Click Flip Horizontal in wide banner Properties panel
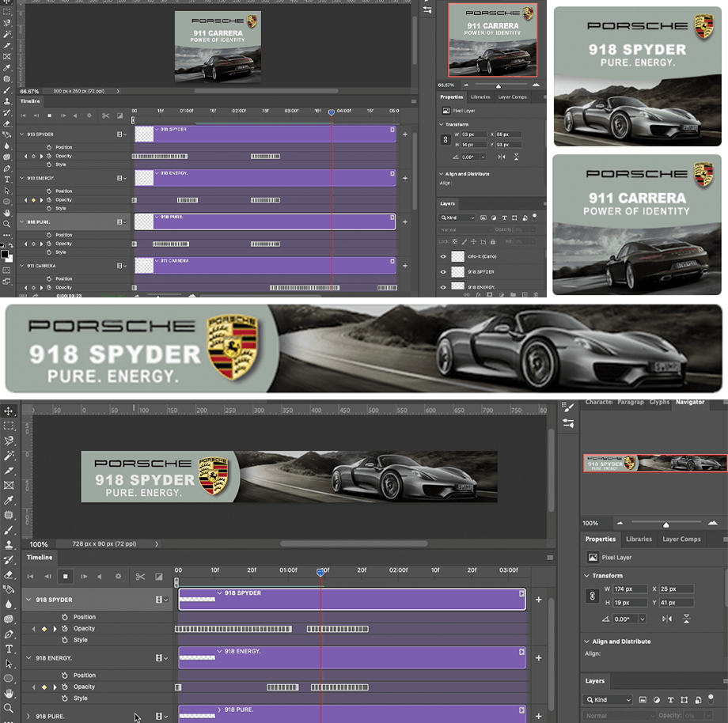This screenshot has width=728, height=723. pos(667,619)
